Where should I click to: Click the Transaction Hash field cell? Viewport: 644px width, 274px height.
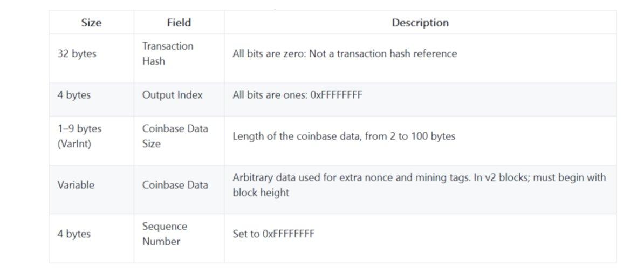point(168,53)
